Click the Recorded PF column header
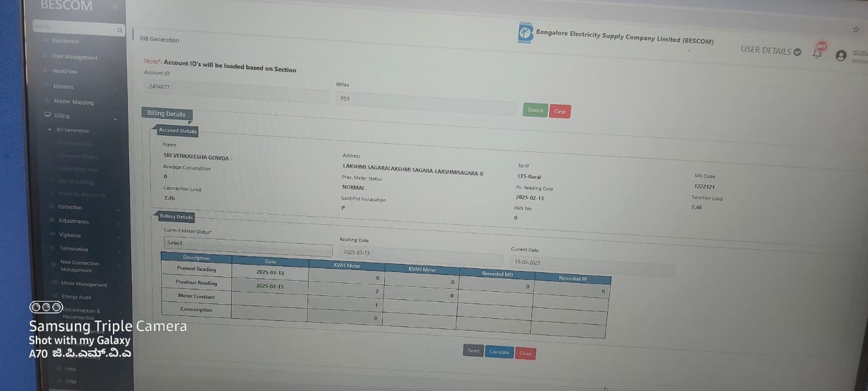This screenshot has width=868, height=391. click(573, 278)
